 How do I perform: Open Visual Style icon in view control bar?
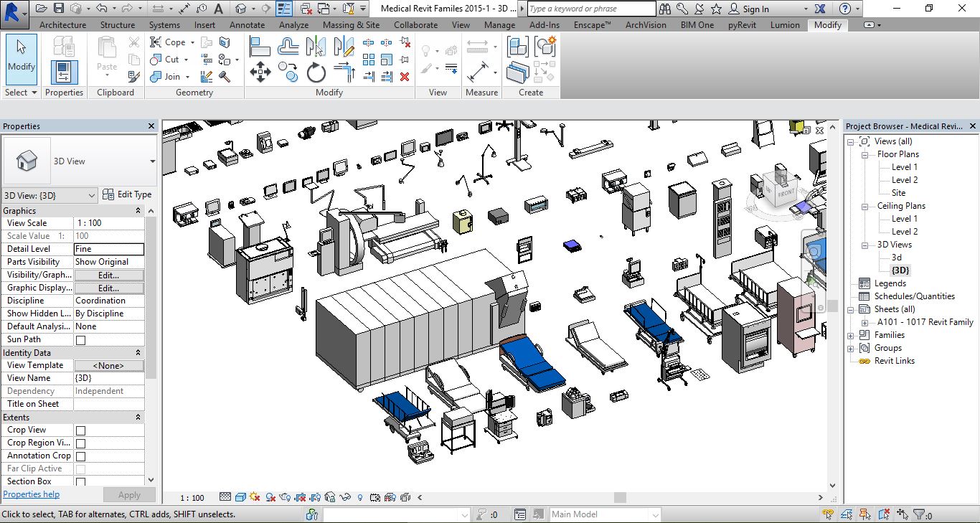pos(240,497)
